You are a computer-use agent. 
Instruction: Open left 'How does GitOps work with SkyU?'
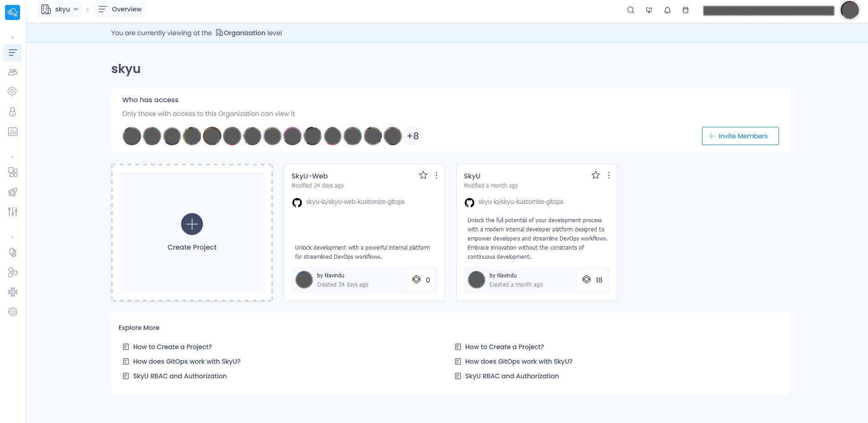click(x=187, y=361)
